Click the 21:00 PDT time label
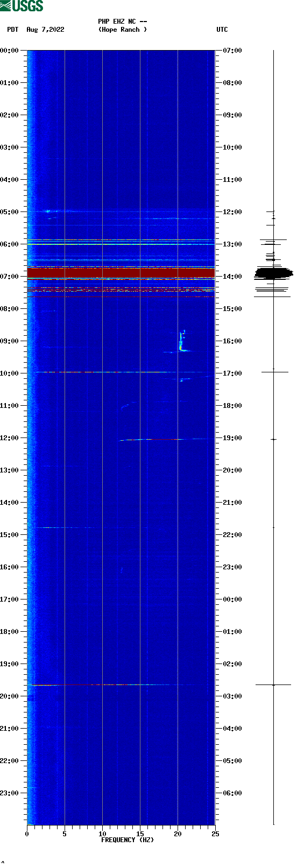 tap(9, 729)
